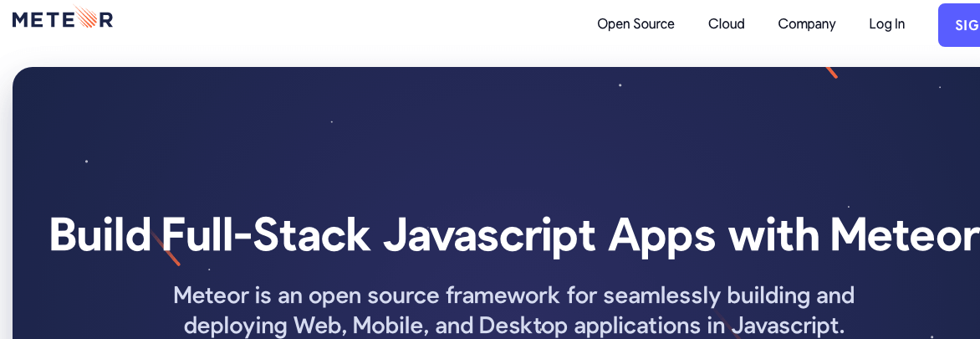The image size is (980, 339).
Task: Follow the Log In link
Action: (887, 23)
